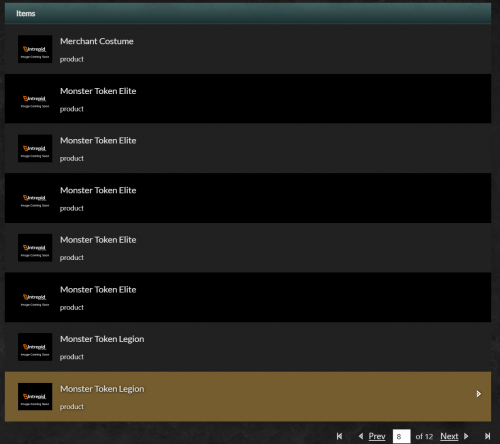This screenshot has height=444, width=500.
Task: Select the highlighted Monster Token Legion title
Action: 102,389
